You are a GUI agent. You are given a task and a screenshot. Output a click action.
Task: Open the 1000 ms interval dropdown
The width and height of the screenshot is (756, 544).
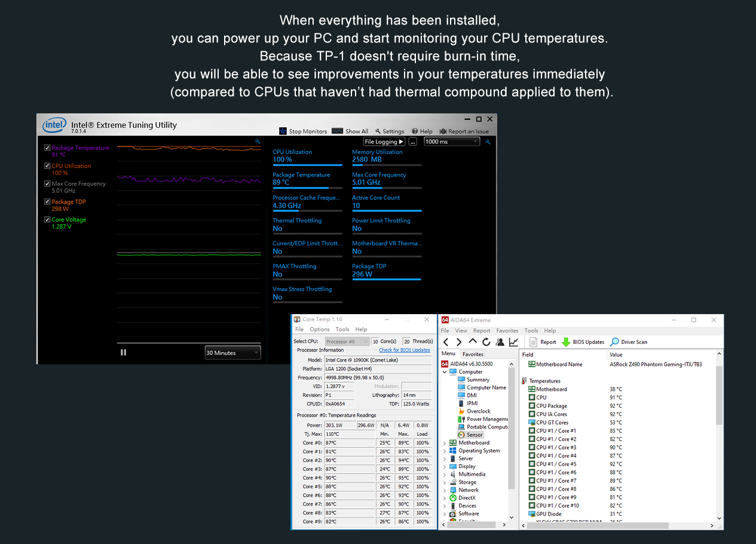click(x=451, y=142)
